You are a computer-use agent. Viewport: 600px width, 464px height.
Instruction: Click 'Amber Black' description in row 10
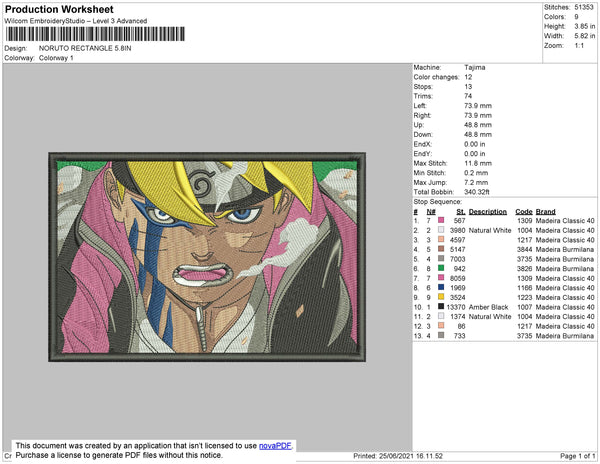(489, 307)
